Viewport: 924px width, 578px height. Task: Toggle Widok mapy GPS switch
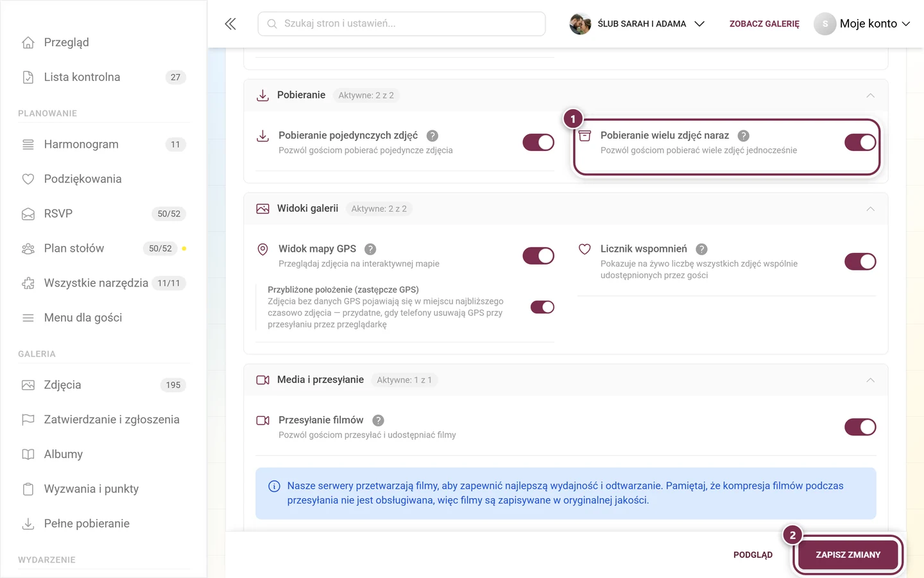tap(538, 256)
